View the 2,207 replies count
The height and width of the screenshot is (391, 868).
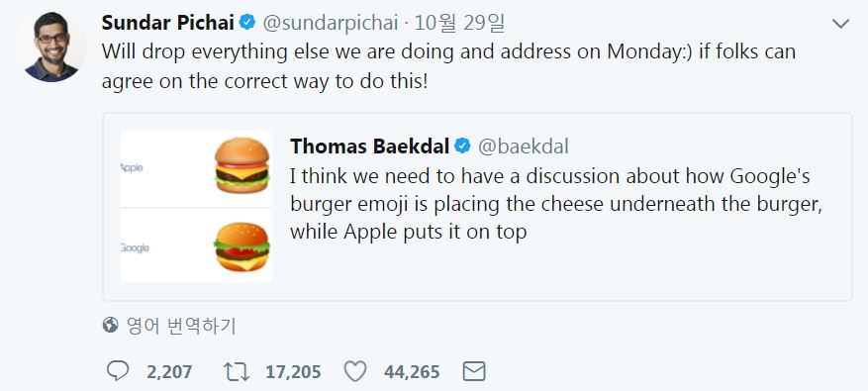pos(169,371)
